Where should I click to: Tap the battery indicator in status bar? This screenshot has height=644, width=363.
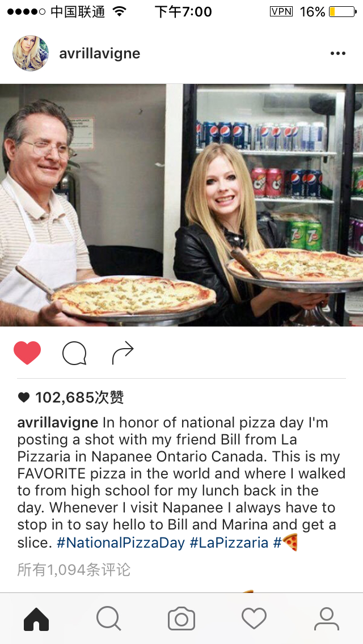pos(342,11)
